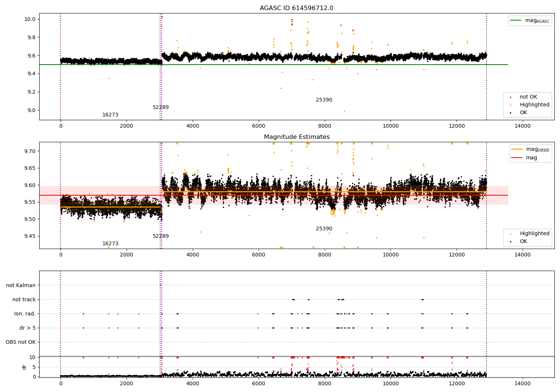The height and width of the screenshot is (392, 560).
Task: Click the 6000 x-tick under the AGASC ID plot
Action: (258, 126)
